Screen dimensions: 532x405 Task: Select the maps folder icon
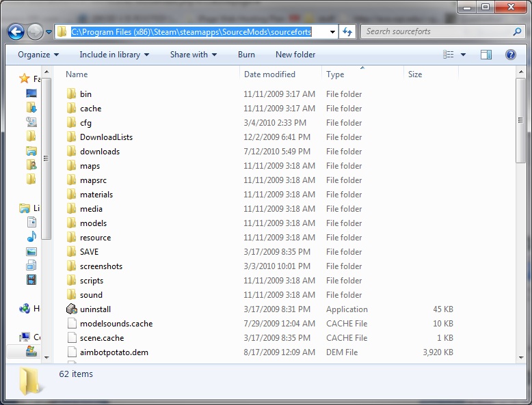click(72, 166)
